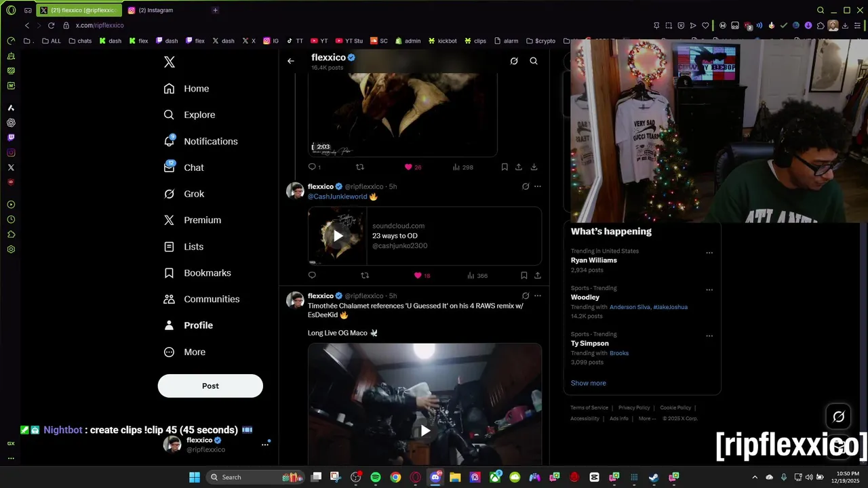Expand the footer More menu
This screenshot has height=488, width=868.
(x=647, y=419)
